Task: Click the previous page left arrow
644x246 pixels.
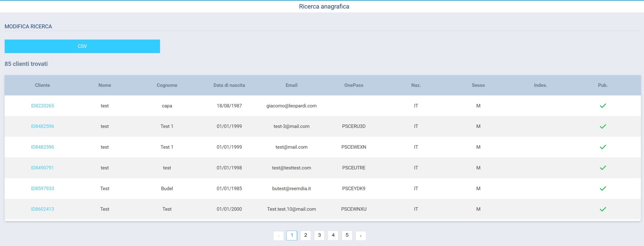Action: 278,236
